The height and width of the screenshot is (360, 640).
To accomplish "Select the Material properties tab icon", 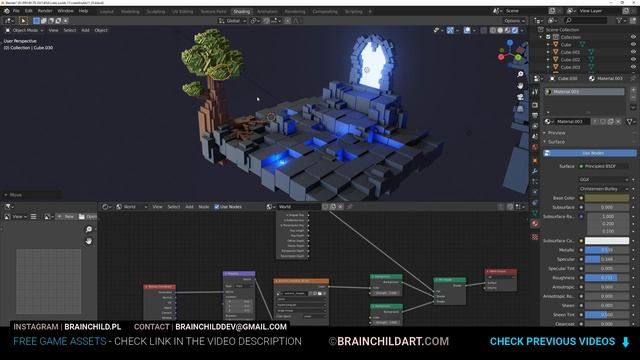I will [535, 224].
